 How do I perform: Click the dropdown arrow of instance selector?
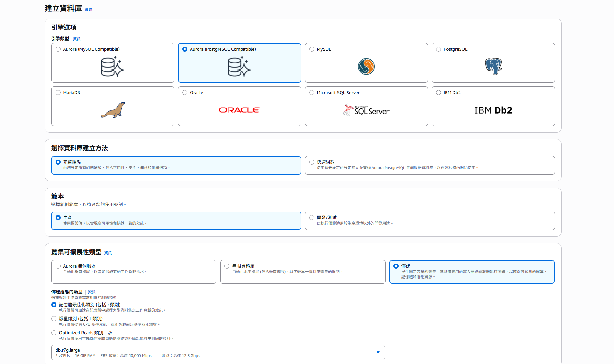[378, 353]
